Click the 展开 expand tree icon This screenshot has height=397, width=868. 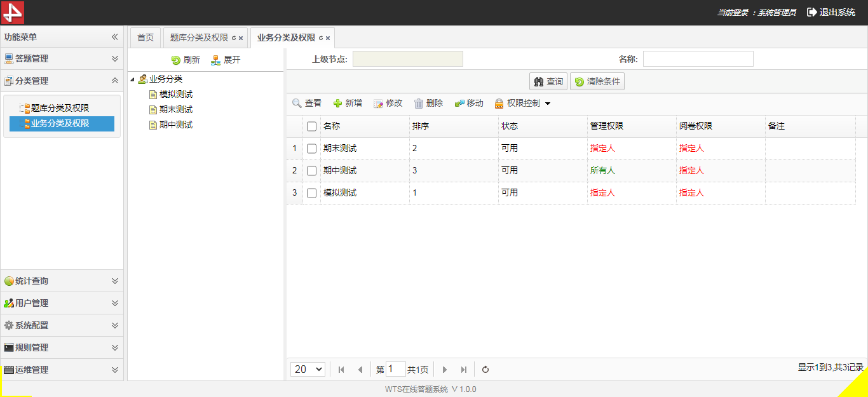pyautogui.click(x=216, y=60)
